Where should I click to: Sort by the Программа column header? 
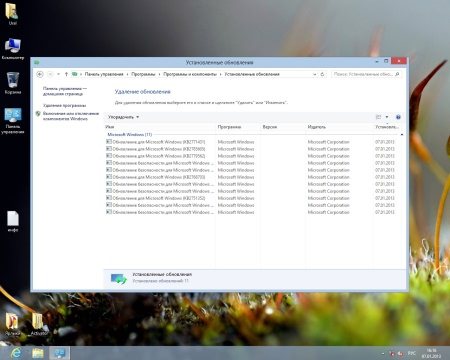(x=238, y=127)
